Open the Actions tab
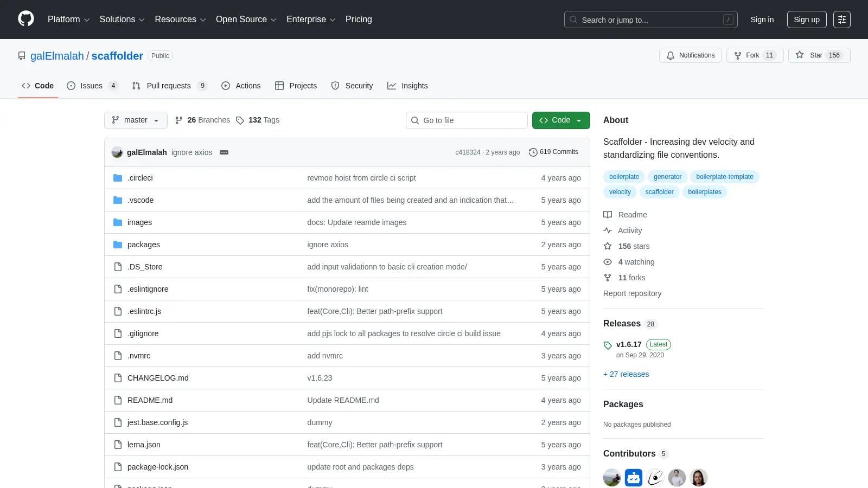Viewport: 868px width, 488px height. (241, 86)
